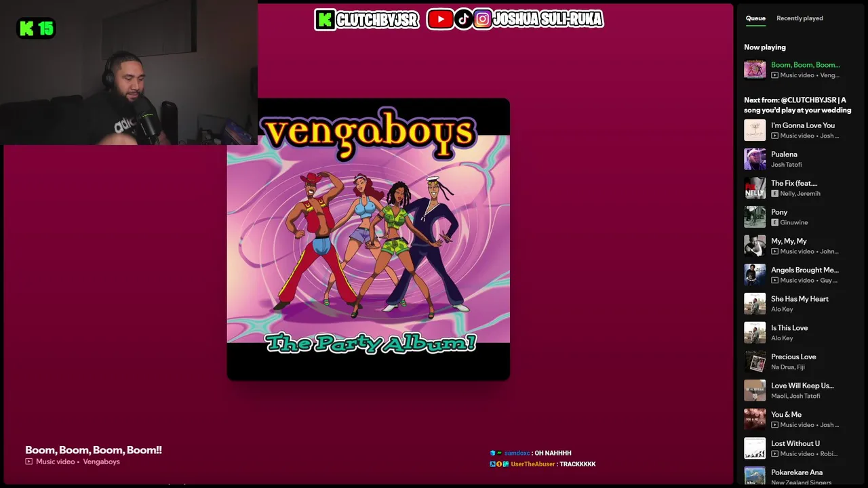Click the Precious Love thumbnail

coord(755,361)
